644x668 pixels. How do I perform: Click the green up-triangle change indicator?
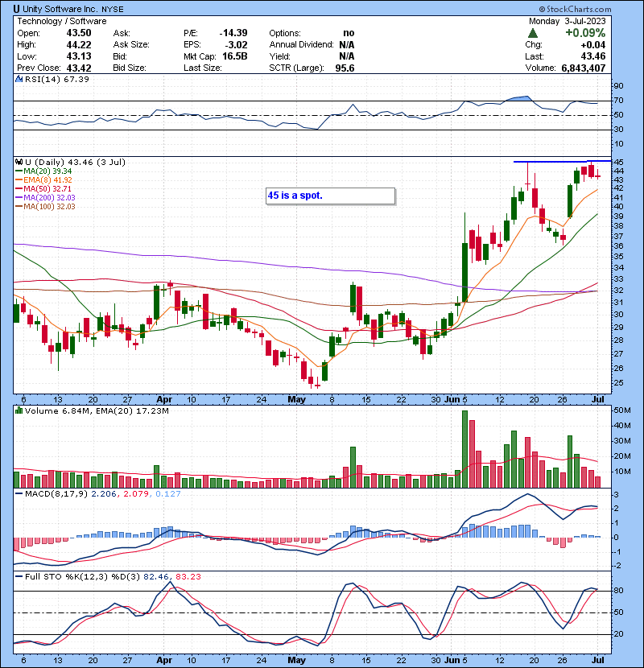coord(533,33)
